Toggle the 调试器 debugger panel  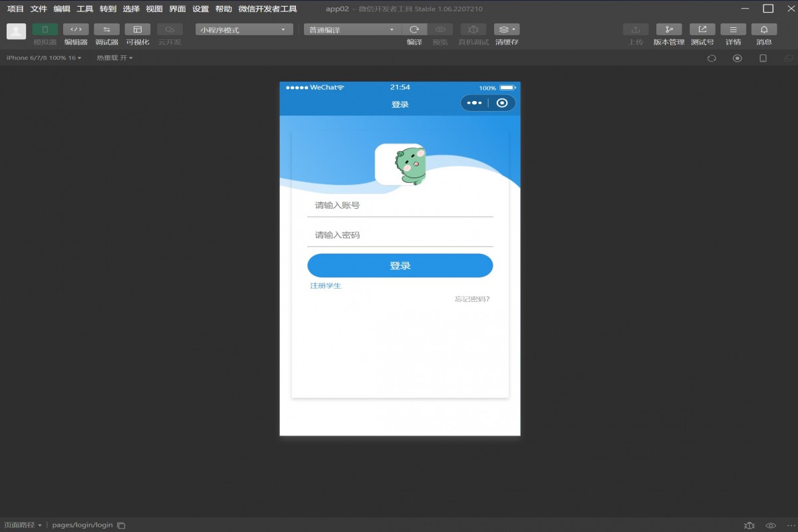click(106, 30)
